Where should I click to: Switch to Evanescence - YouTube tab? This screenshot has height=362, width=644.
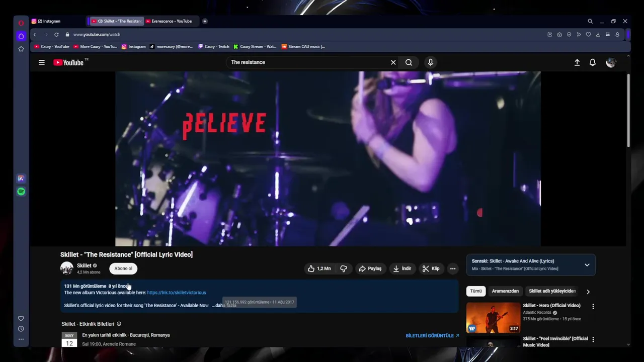pos(172,21)
